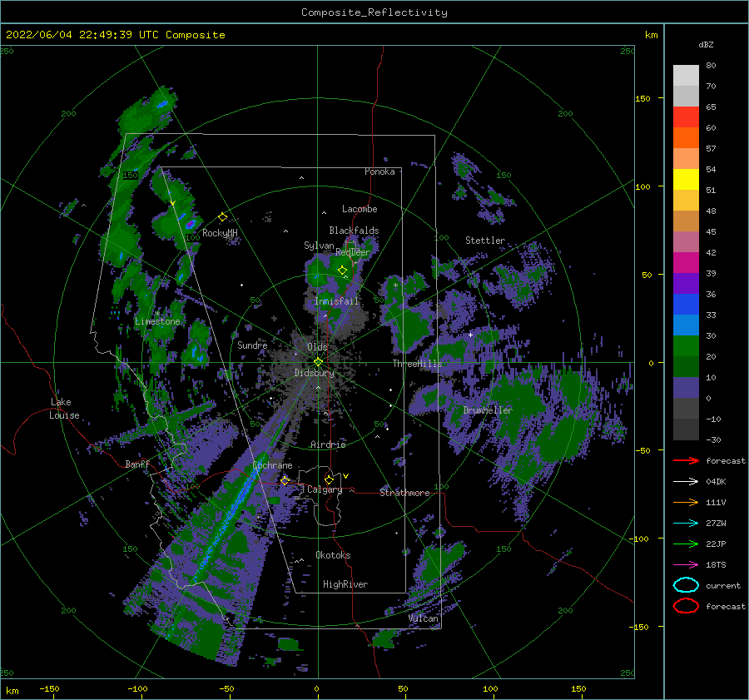Select the Vulcan label

pyautogui.click(x=424, y=618)
